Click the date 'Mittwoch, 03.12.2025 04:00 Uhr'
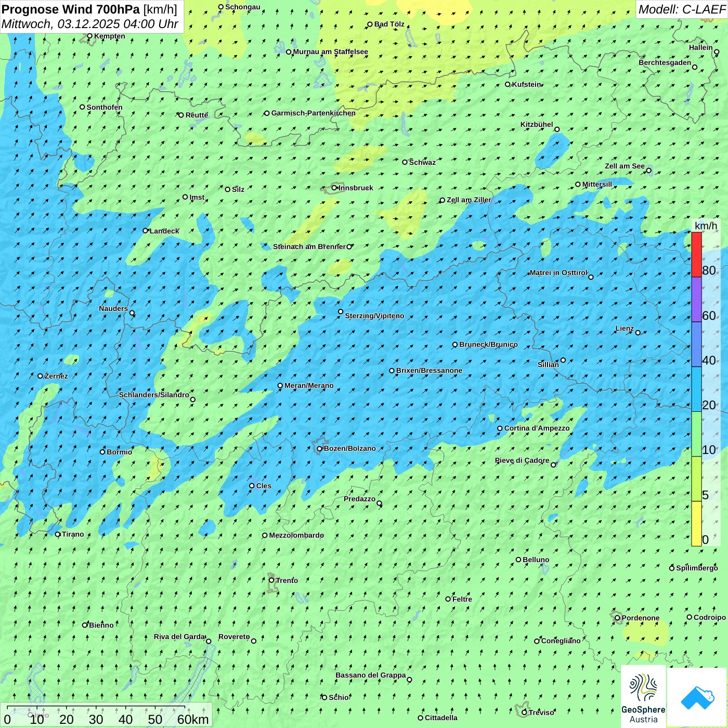Screen dimensions: 728x728 [90, 24]
